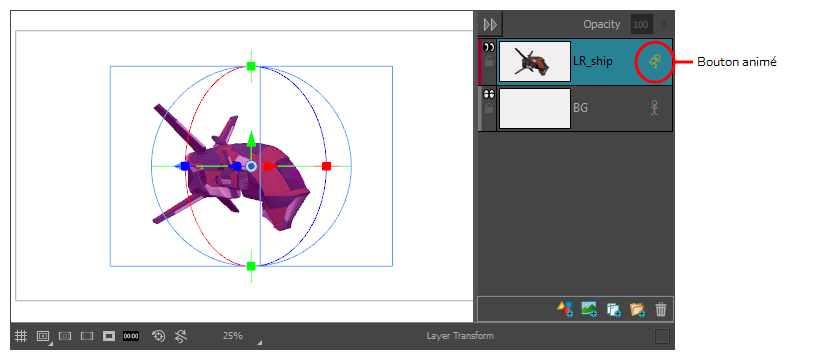Select the BG layer thumbnail
This screenshot has width=822, height=360.
[x=534, y=108]
